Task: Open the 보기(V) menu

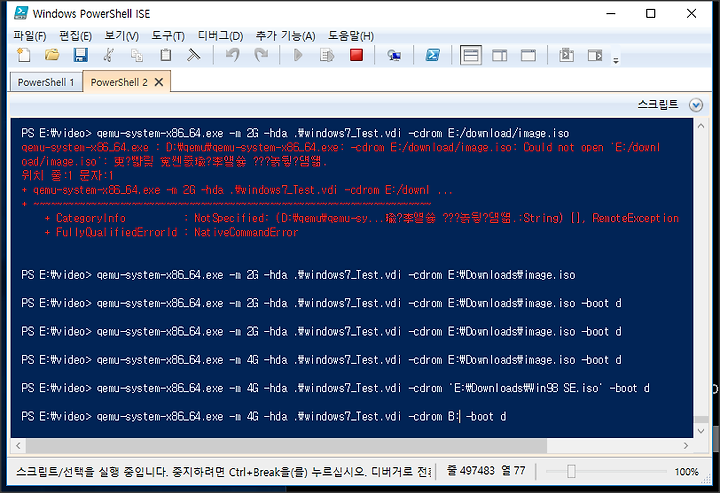Action: (122, 36)
